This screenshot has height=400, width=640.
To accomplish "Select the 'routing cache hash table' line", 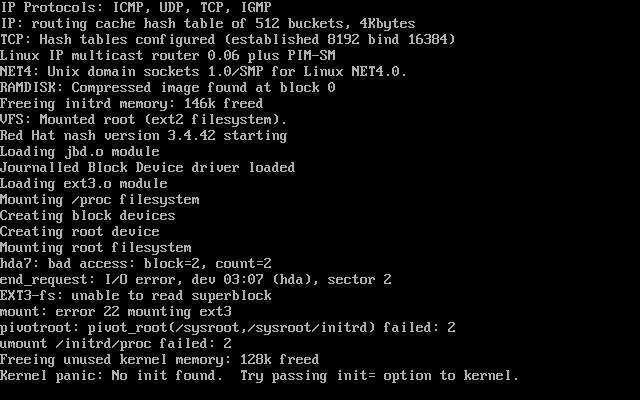I will coord(208,24).
